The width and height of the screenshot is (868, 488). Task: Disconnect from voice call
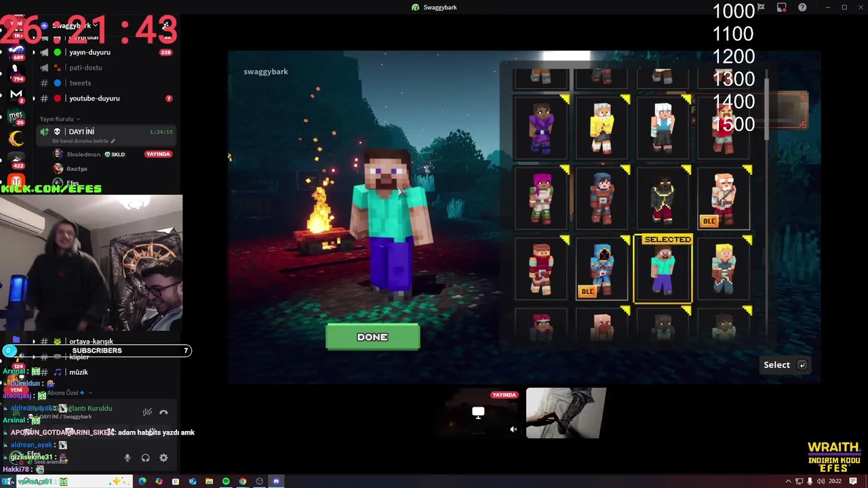tap(163, 412)
